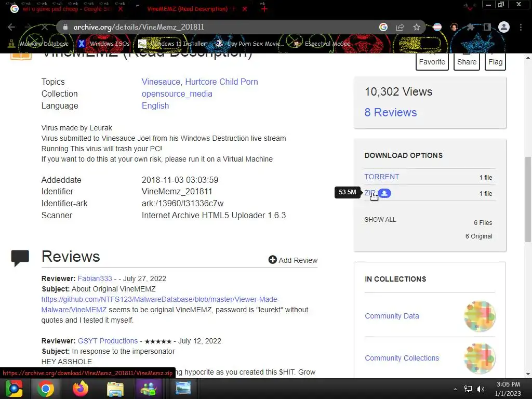Click the Community Collections thumbnail image

coord(480,358)
